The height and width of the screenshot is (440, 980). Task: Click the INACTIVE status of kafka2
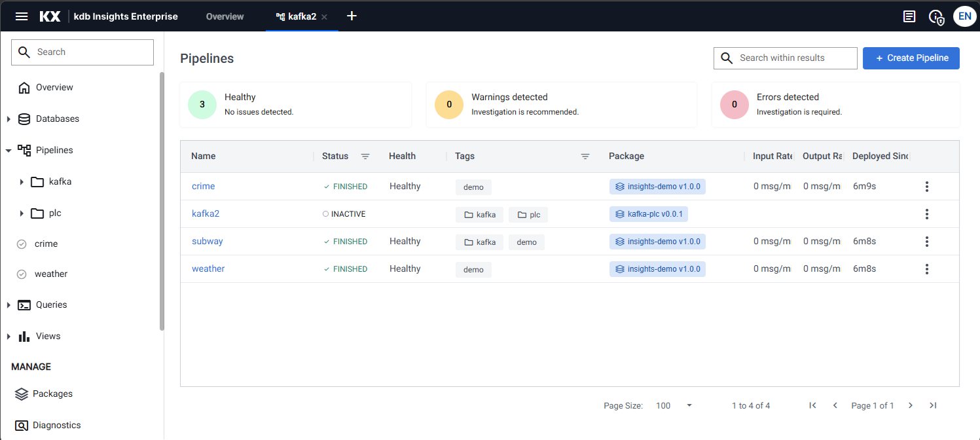[x=344, y=214]
